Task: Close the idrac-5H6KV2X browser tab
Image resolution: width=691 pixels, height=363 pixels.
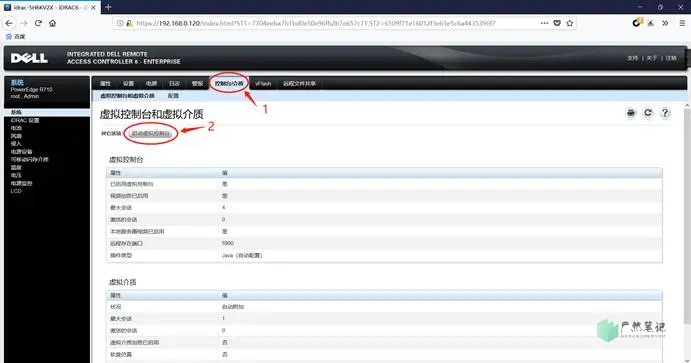Action: coord(93,7)
